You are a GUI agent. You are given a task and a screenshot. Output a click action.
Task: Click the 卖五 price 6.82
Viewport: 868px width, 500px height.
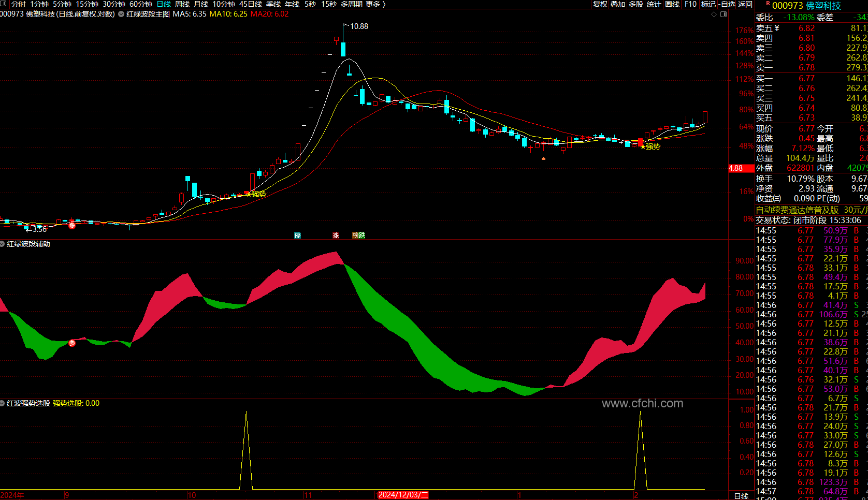[806, 28]
